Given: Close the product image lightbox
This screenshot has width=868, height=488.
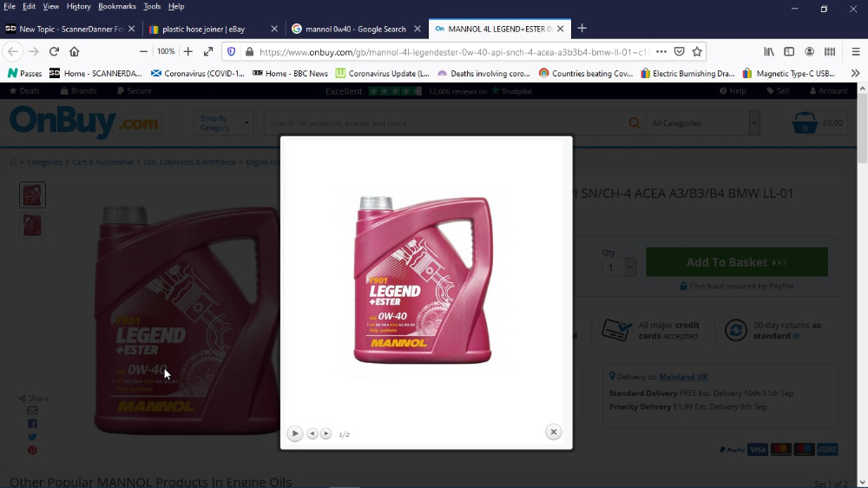Looking at the screenshot, I should click(x=553, y=432).
